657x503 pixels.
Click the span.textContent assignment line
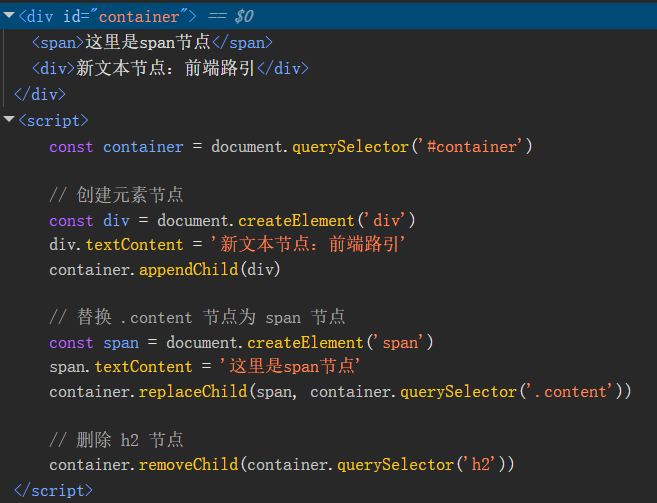point(204,366)
